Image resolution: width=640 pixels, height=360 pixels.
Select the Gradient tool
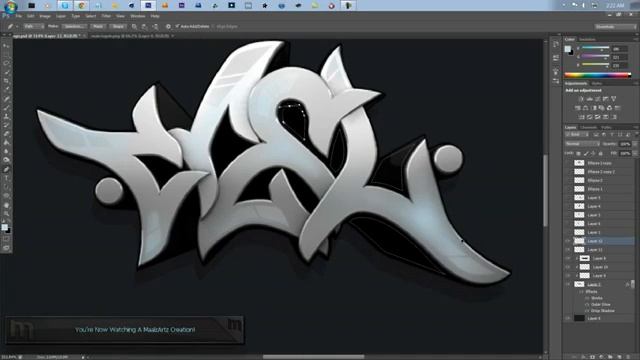click(x=6, y=142)
